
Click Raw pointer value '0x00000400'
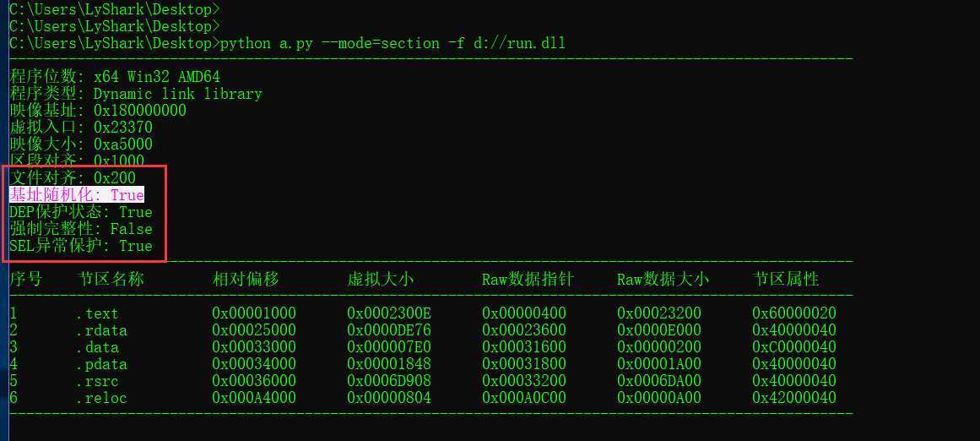click(x=523, y=313)
